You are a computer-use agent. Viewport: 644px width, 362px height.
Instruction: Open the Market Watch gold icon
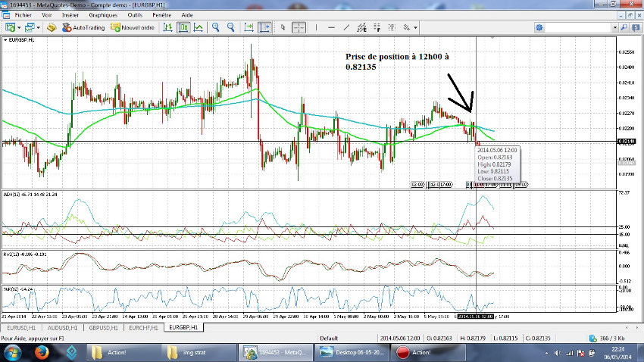point(52,27)
